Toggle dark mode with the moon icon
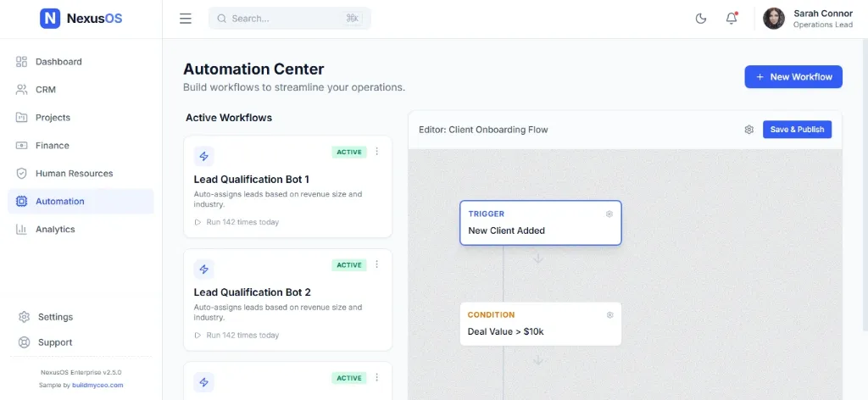 click(x=701, y=19)
